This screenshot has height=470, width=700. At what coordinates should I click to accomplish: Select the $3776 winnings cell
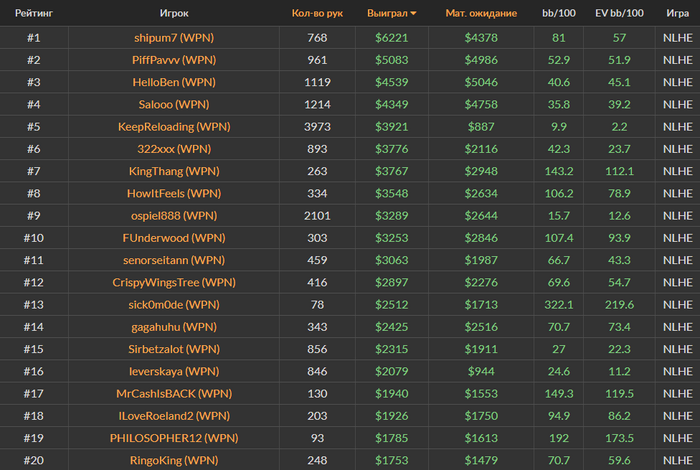pyautogui.click(x=392, y=149)
